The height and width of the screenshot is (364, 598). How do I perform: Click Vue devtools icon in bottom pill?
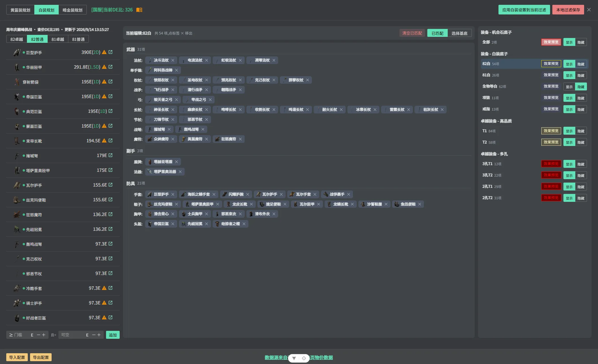(294, 358)
